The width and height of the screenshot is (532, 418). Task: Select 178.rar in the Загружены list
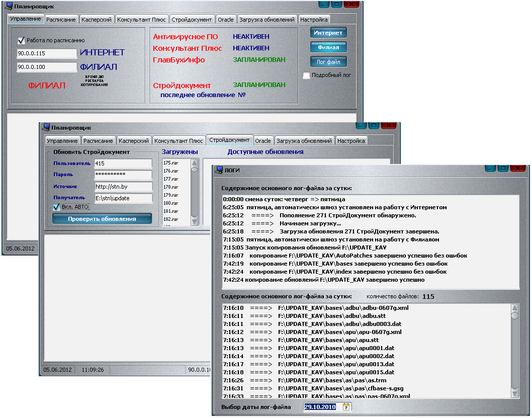(x=171, y=187)
